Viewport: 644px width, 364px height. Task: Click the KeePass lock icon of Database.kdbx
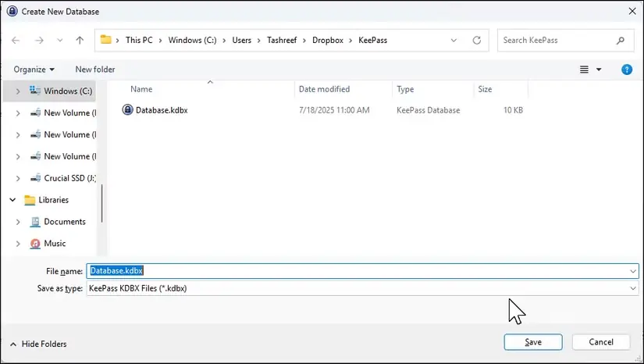[128, 109]
